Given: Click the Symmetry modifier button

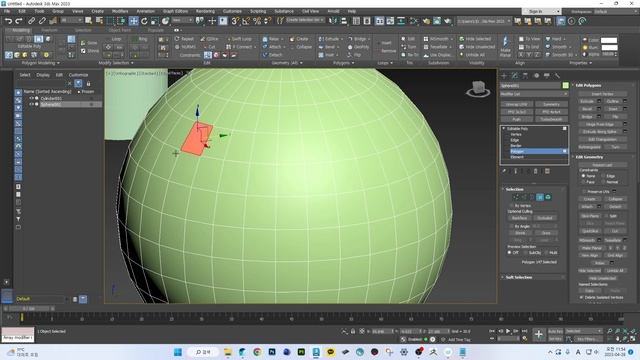Looking at the screenshot, I should (551, 104).
